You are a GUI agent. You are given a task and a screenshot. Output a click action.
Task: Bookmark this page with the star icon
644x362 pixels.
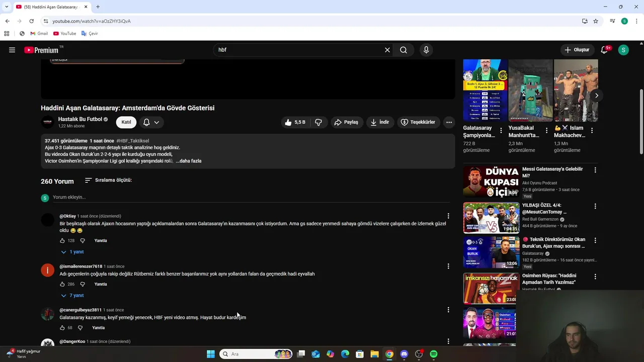(x=596, y=21)
